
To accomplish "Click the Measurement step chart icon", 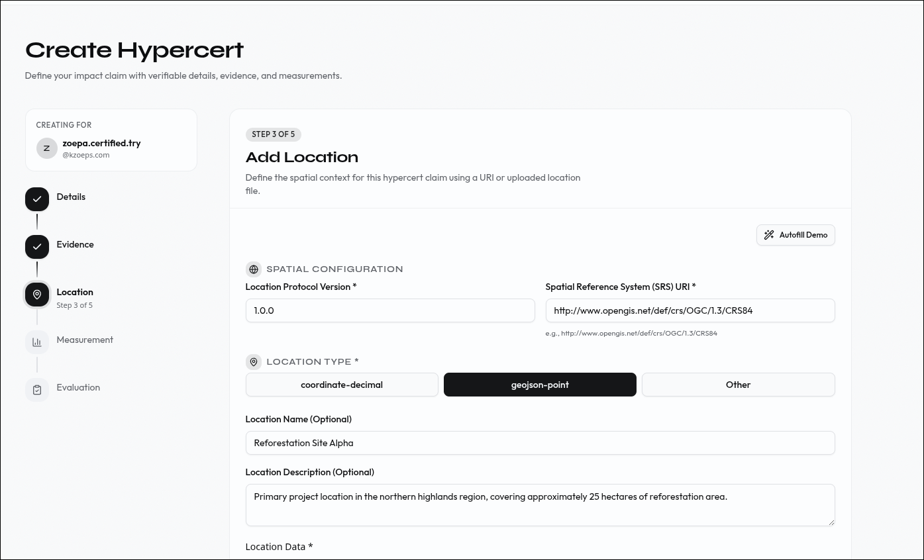I will coord(37,342).
